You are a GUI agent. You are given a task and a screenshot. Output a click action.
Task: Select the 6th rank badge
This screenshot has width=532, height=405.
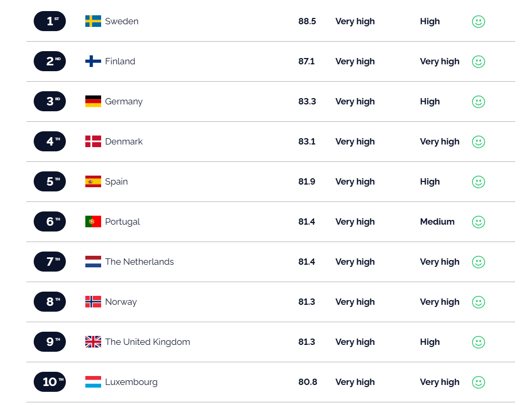(x=50, y=221)
